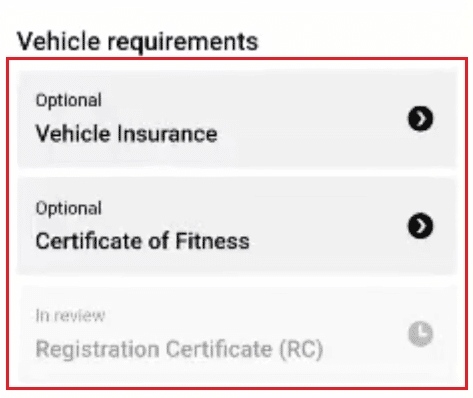The width and height of the screenshot is (473, 398).
Task: Open the Certificate of Fitness card
Action: coord(237,226)
